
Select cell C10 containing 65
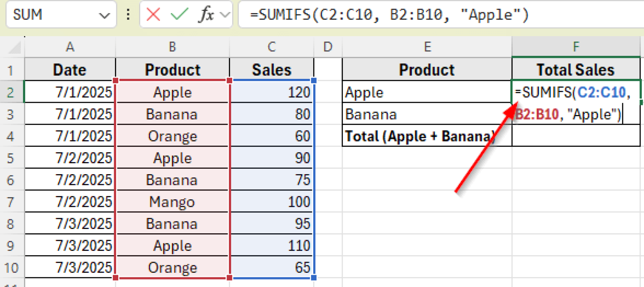tap(272, 267)
